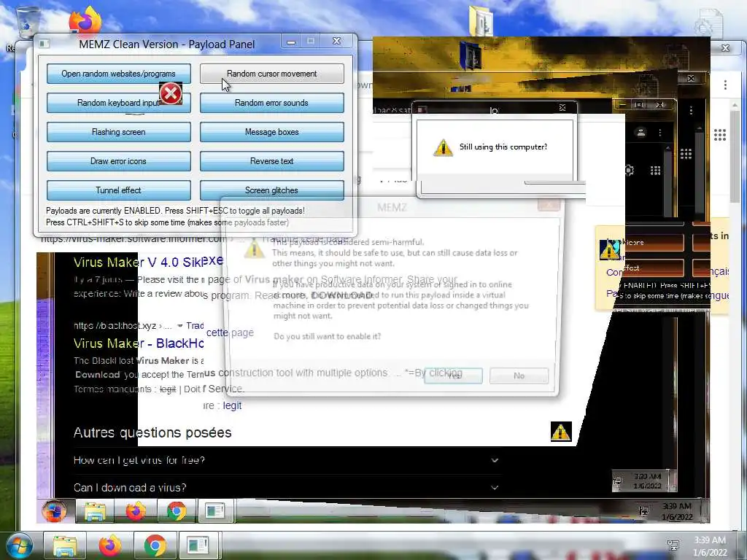Toggle the Random error sounds payload
Screen dimensions: 747x560
(271, 103)
